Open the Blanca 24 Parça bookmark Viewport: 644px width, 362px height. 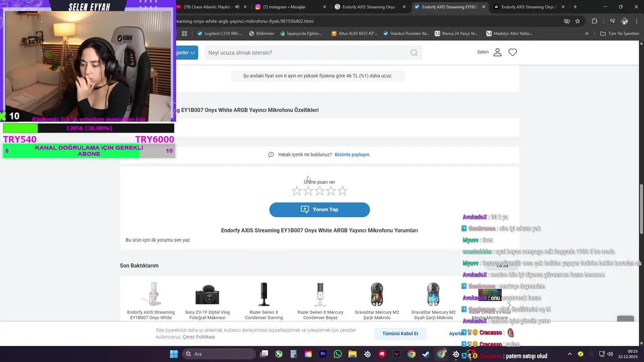pos(456,34)
